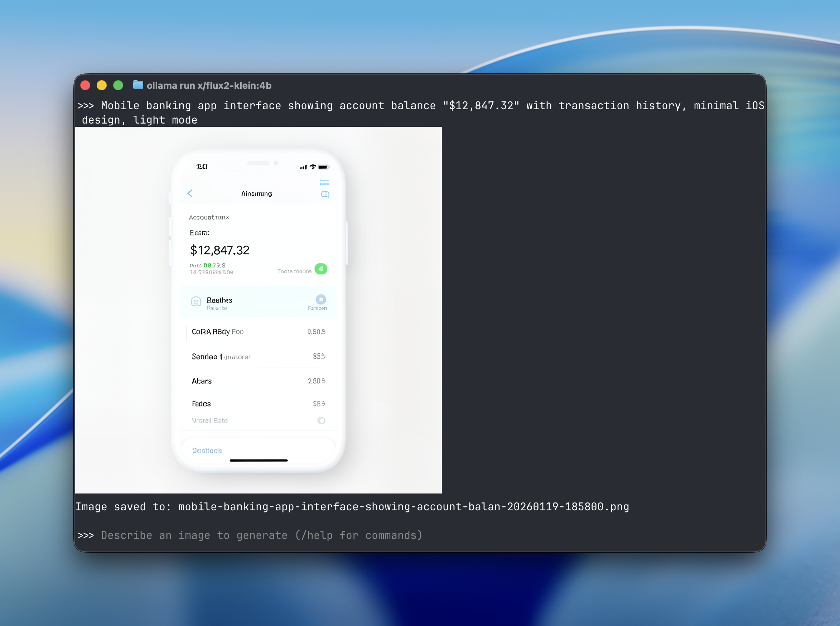The image size is (840, 626).
Task: Click the folder icon in terminal title bar
Action: [138, 85]
